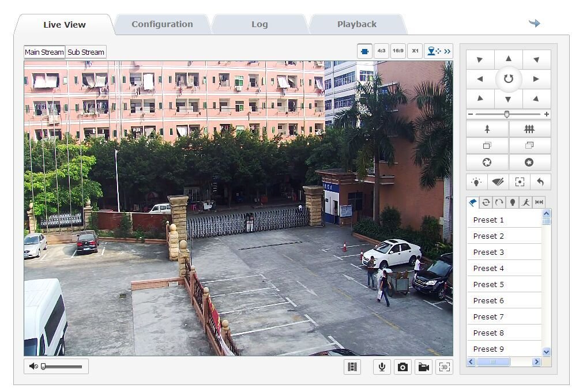The width and height of the screenshot is (583, 392).
Task: Toggle 3D positioning mode
Action: pyautogui.click(x=444, y=367)
